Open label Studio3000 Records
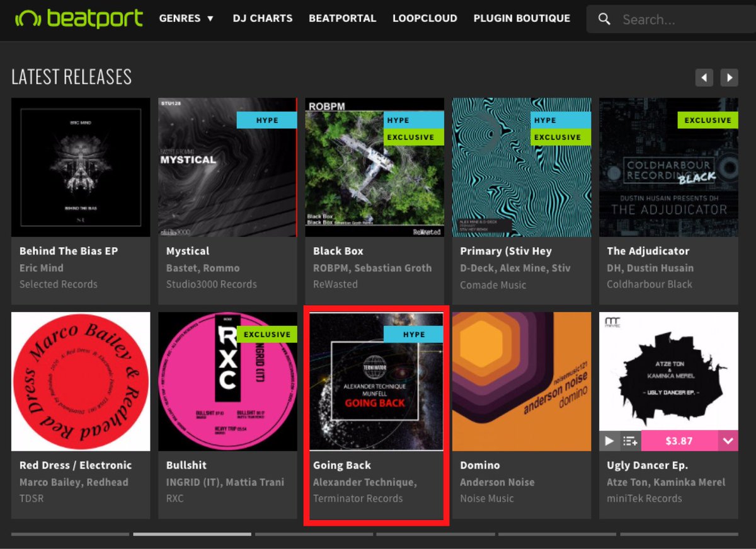 (211, 284)
